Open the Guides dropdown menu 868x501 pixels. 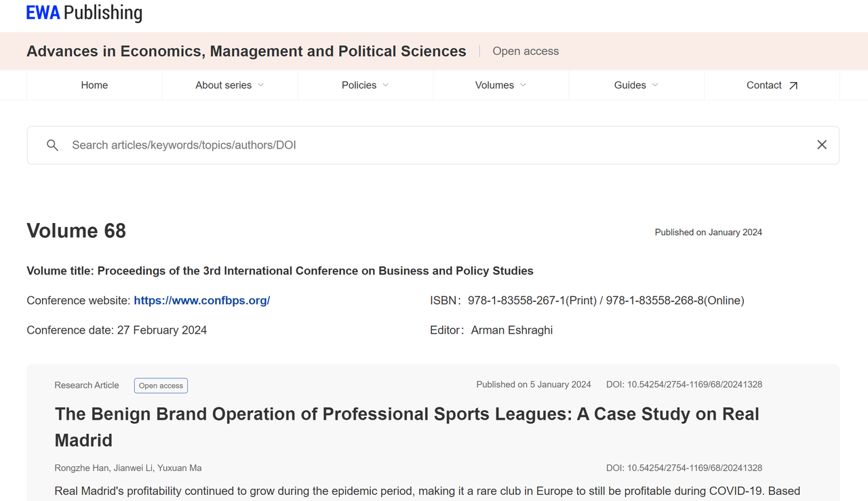coord(636,85)
